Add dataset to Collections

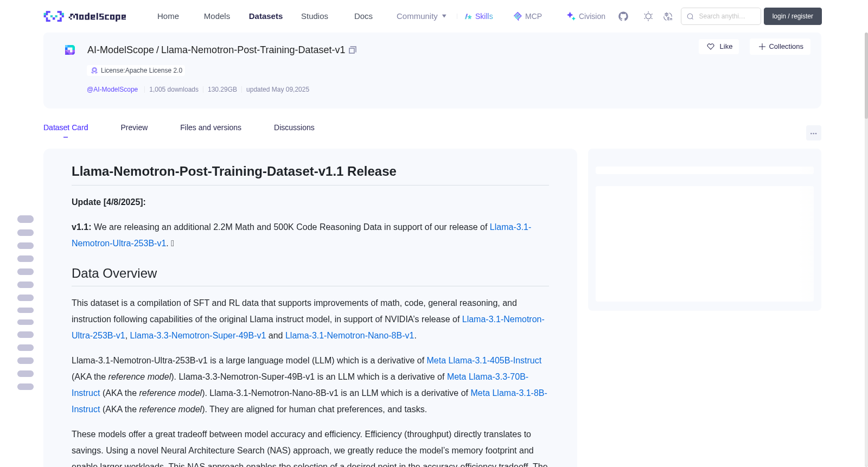780,47
